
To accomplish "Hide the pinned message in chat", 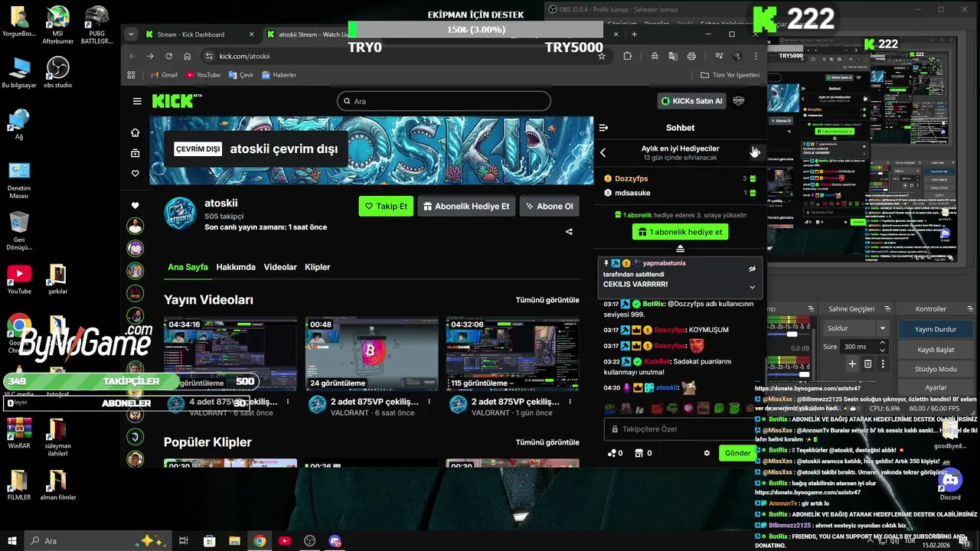I will pos(752,269).
